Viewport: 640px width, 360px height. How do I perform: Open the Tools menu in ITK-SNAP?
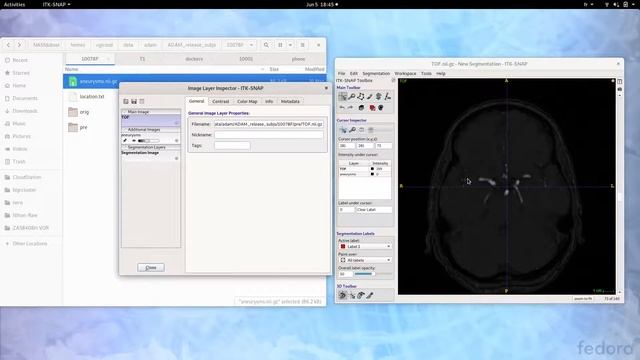click(x=426, y=73)
